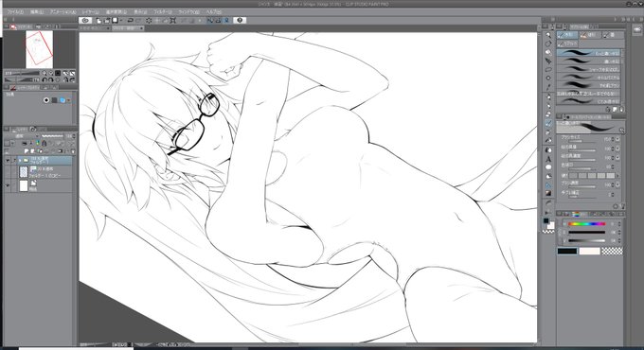Toggle snap to special ruler in command bar
The height and width of the screenshot is (350, 644).
coord(218,20)
